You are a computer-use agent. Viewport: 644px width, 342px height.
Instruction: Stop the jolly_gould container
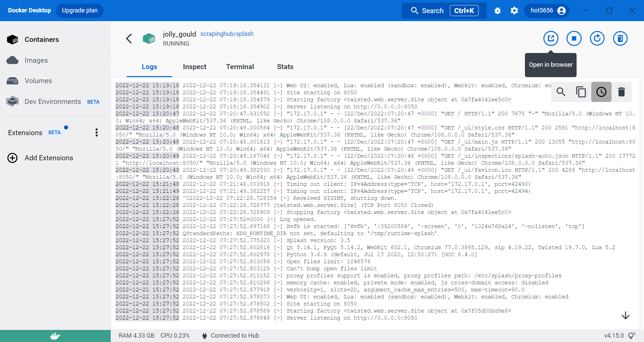coord(574,39)
